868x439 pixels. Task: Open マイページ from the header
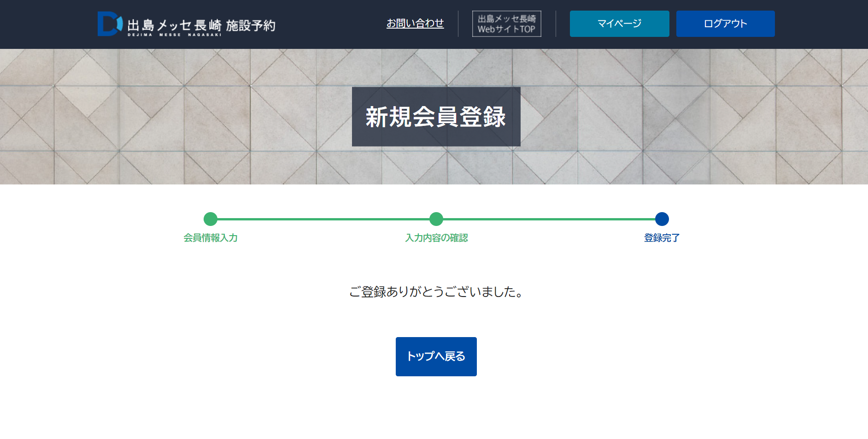click(x=619, y=24)
